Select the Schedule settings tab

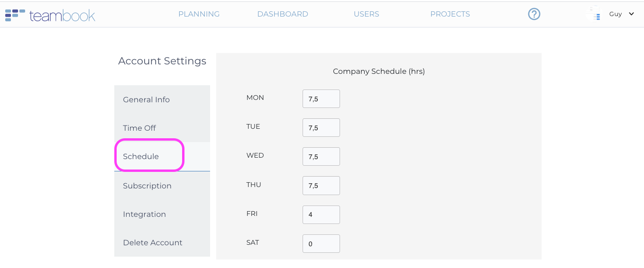pyautogui.click(x=141, y=156)
